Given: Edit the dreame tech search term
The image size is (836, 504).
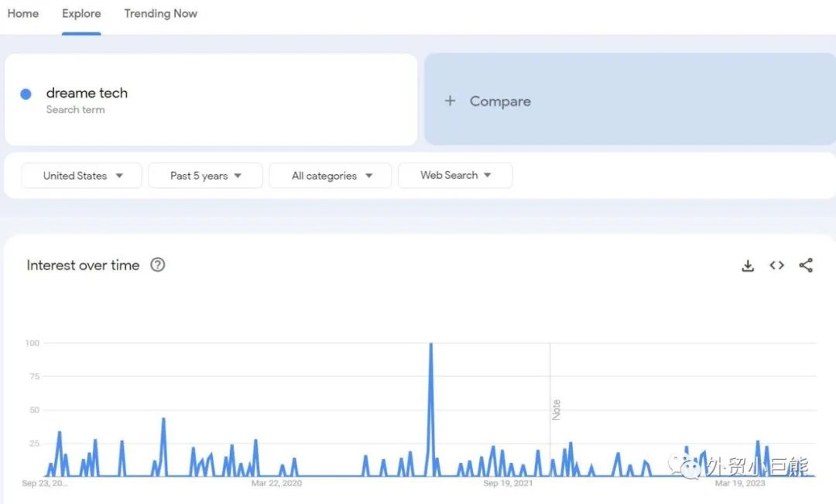Looking at the screenshot, I should click(87, 93).
